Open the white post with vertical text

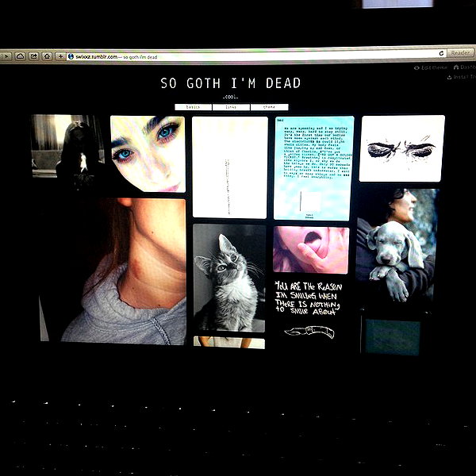point(230,167)
